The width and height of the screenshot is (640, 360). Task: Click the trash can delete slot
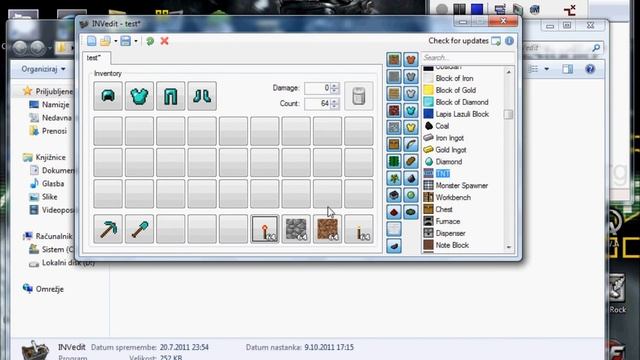point(359,96)
